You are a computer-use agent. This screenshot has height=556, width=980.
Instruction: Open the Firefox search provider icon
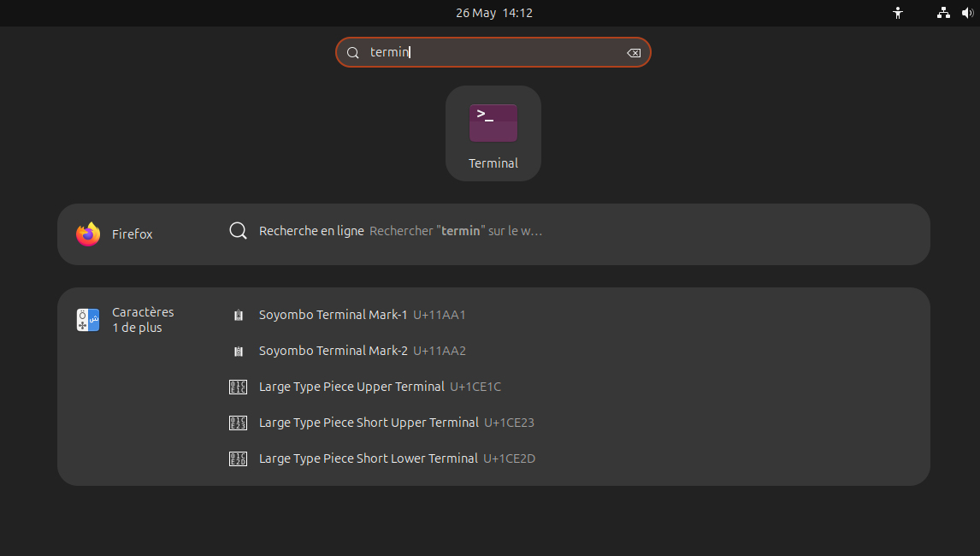88,234
